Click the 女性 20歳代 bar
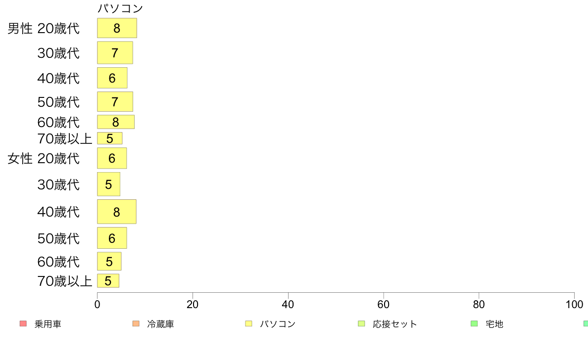This screenshot has width=588, height=364. pyautogui.click(x=112, y=158)
